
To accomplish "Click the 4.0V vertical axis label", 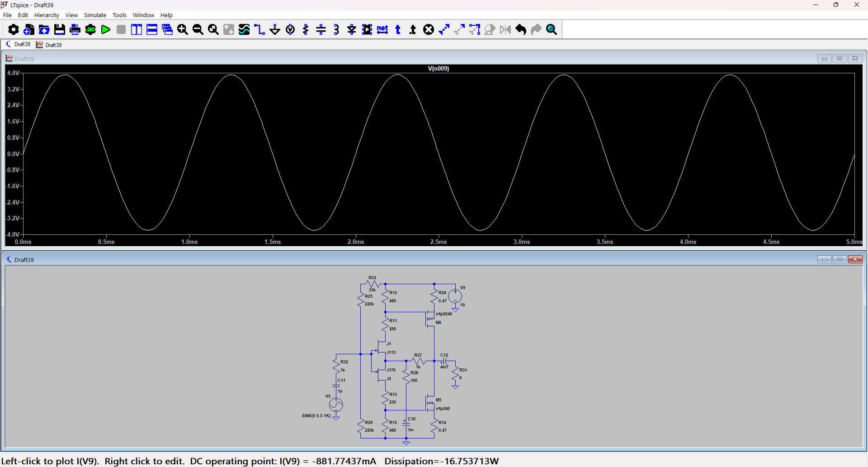I will [x=13, y=73].
